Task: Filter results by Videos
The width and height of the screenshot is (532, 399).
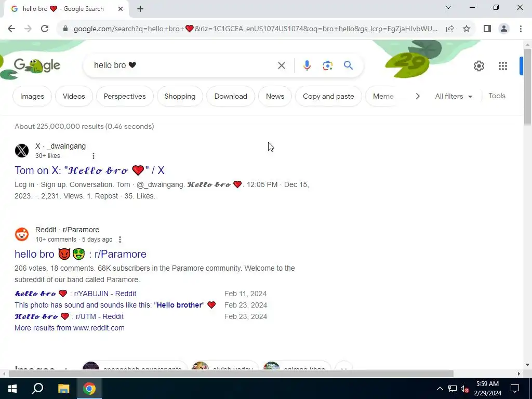Action: (74, 96)
